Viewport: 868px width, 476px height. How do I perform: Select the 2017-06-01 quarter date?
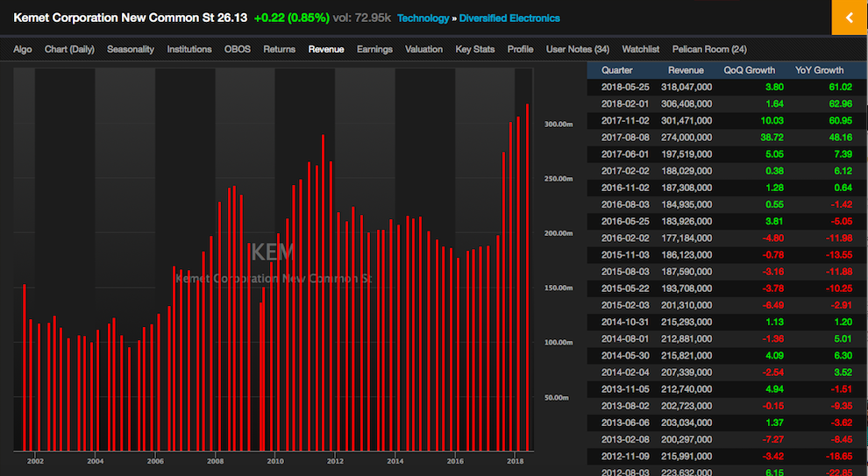[625, 154]
